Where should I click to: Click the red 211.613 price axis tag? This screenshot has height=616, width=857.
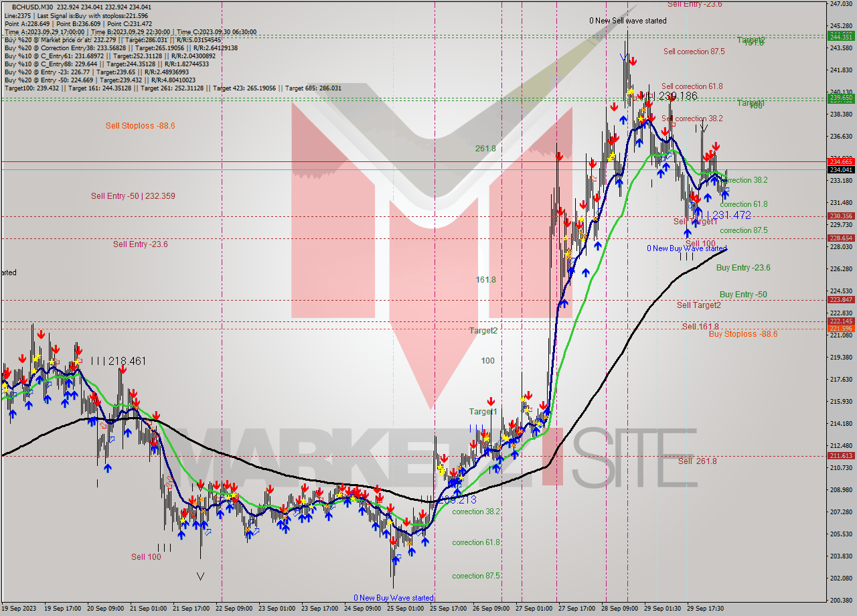click(841, 455)
